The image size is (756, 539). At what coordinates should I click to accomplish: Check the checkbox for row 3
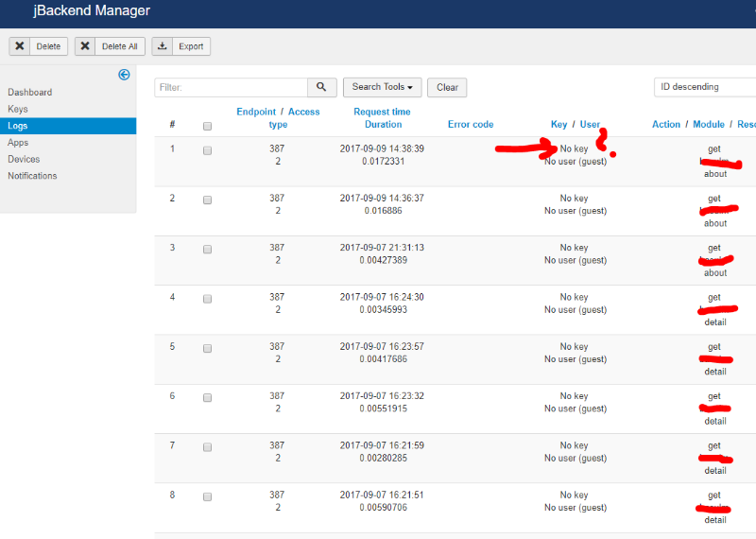click(x=207, y=250)
